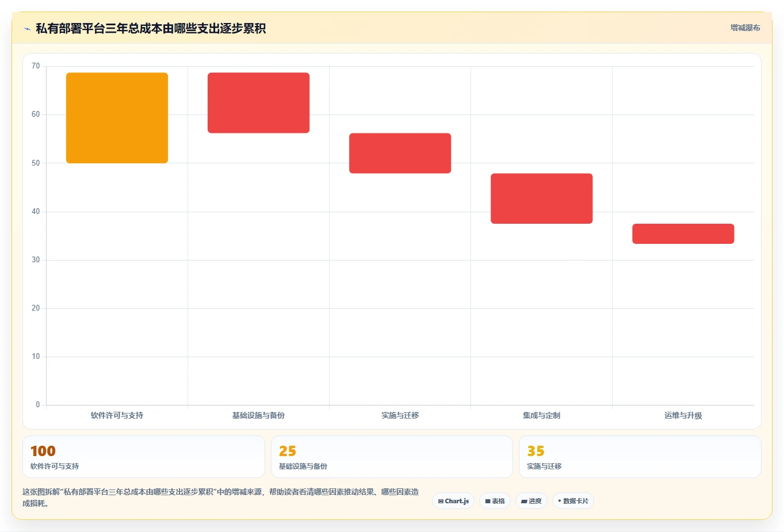Click the lightning icon beside the chart title

pos(27,29)
